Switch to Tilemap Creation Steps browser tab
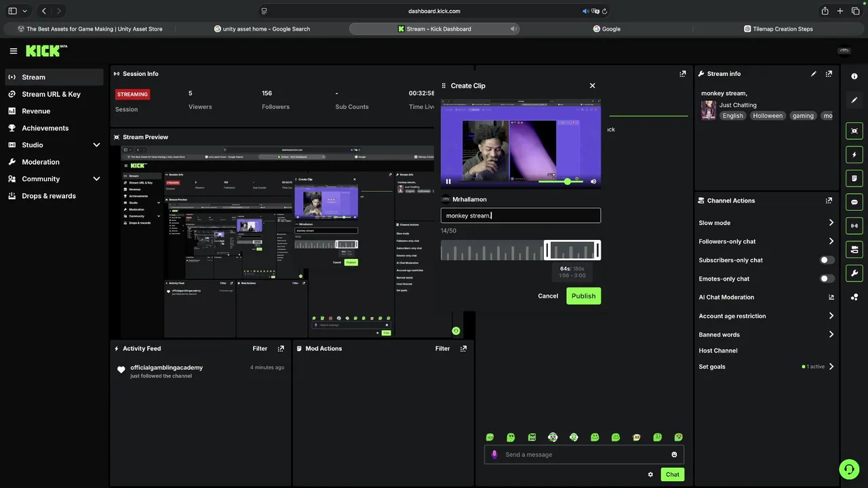Screen dimensions: 868x488 (x=778, y=29)
